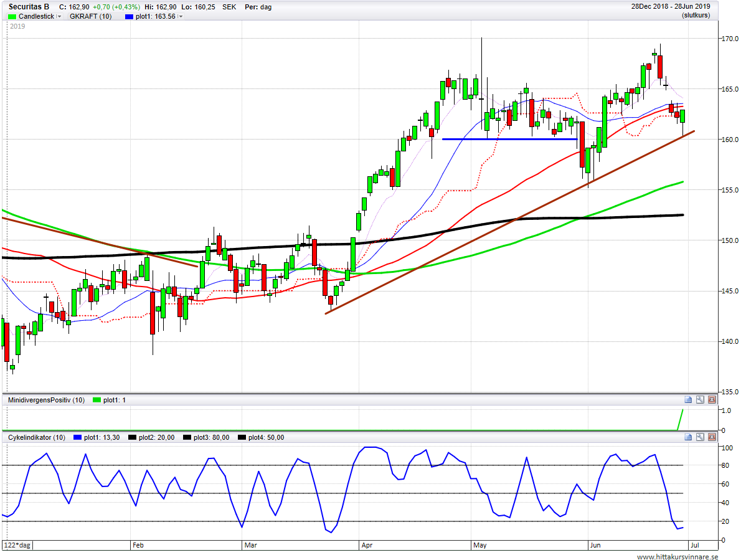Screen dimensions: 746x560
Task: Click the 'Per: dag' period text
Action: (x=258, y=7)
